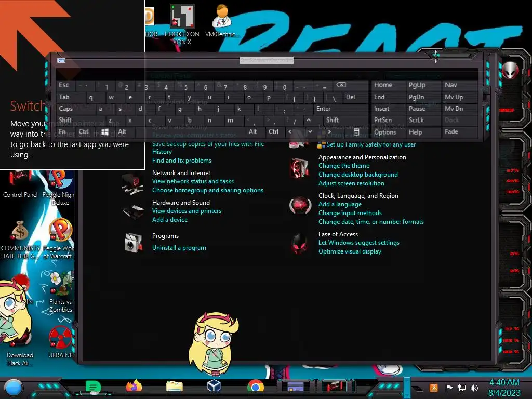Click the Alienware head gadget icon

pyautogui.click(x=510, y=70)
